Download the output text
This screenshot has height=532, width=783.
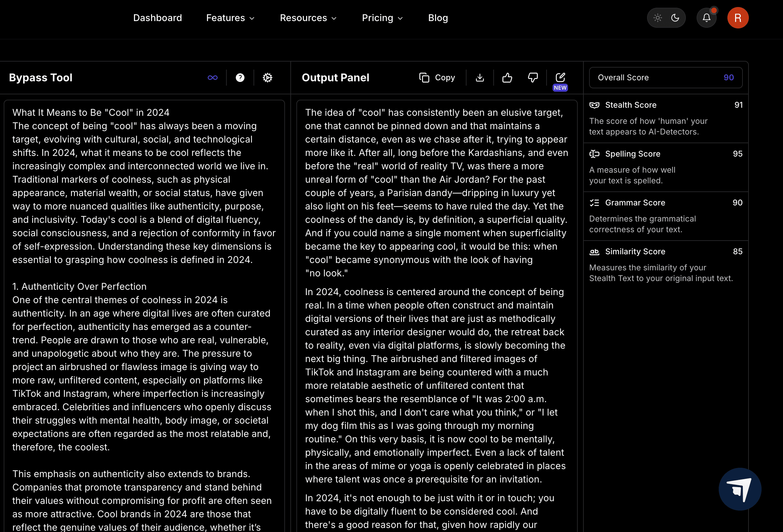[480, 78]
